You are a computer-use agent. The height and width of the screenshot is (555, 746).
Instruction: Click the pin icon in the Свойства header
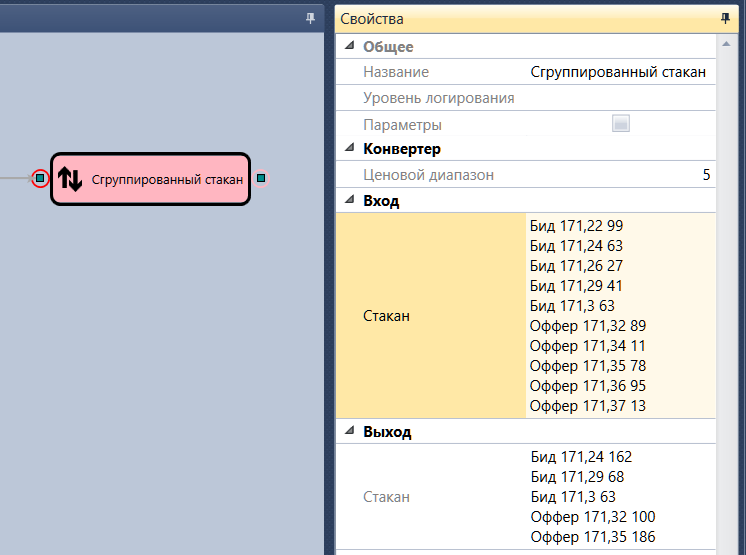(725, 19)
